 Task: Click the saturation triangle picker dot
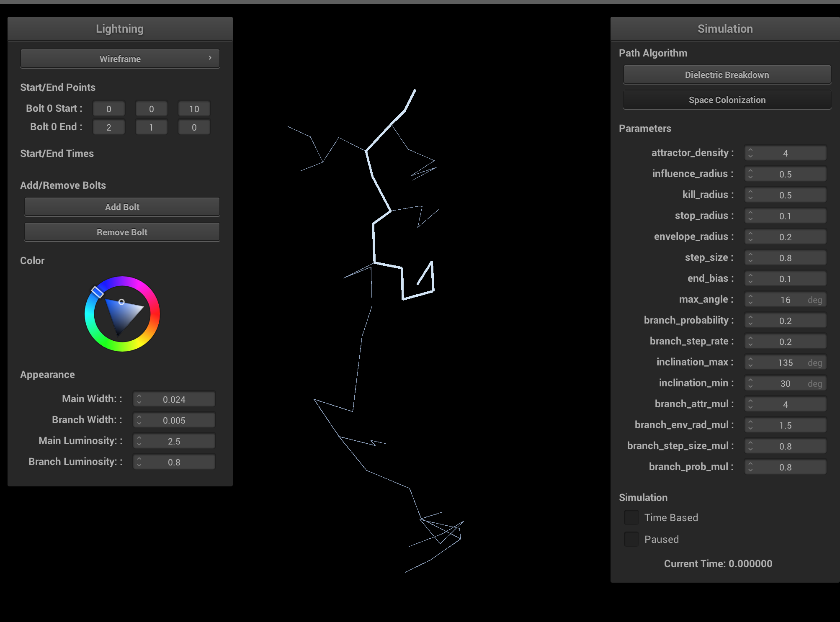121,302
